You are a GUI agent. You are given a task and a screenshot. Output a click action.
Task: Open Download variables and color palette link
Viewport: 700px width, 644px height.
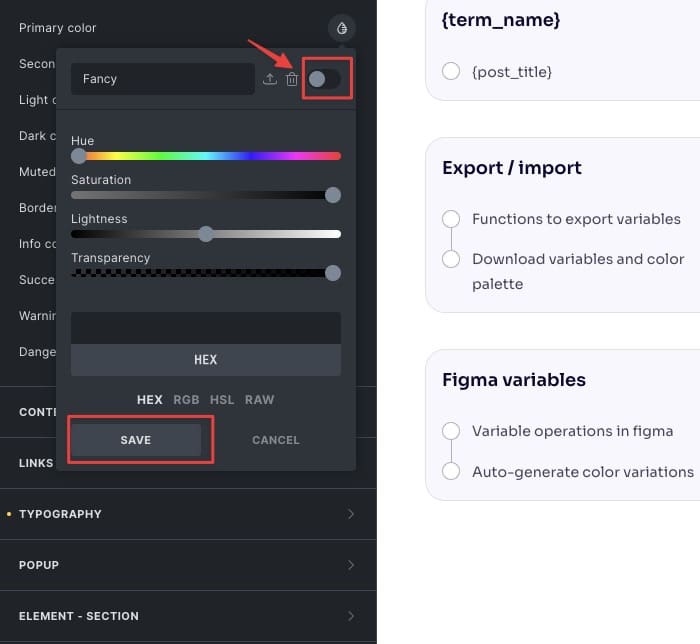tap(578, 271)
